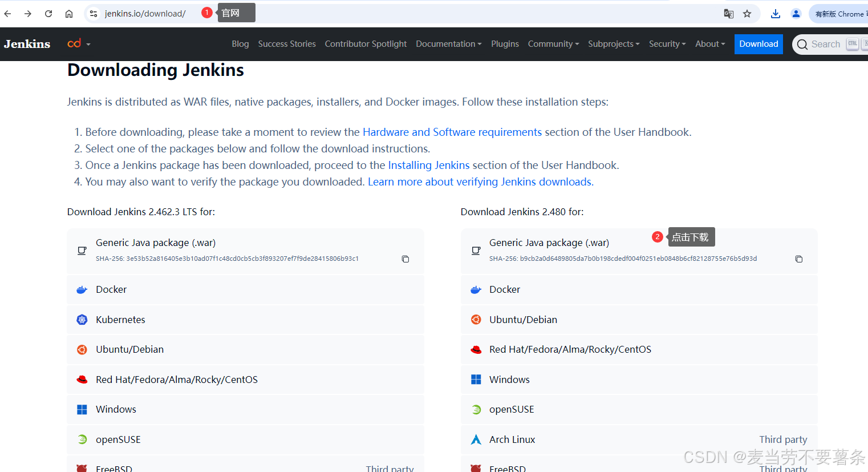
Task: Open Docker row under weekly 2.480
Action: point(639,289)
